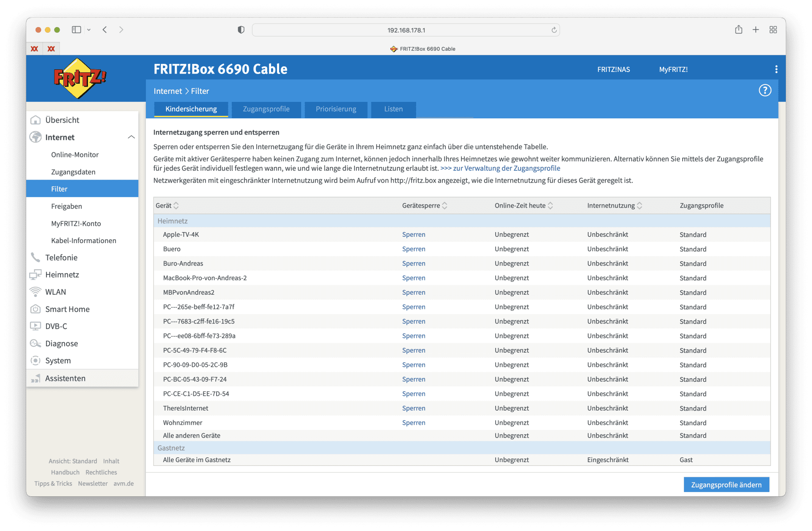Click the Heimnetz network icon
The width and height of the screenshot is (812, 531).
coord(36,275)
